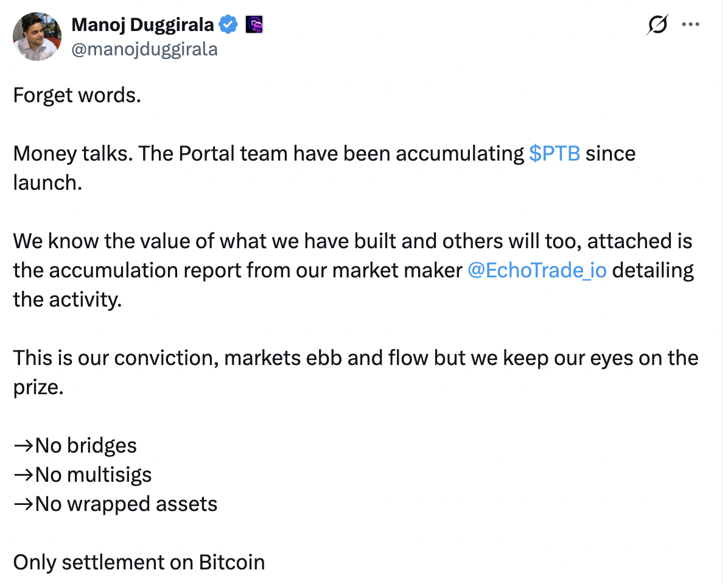Image resolution: width=728 pixels, height=584 pixels.
Task: Click the "No bridges" text
Action: coord(86,446)
